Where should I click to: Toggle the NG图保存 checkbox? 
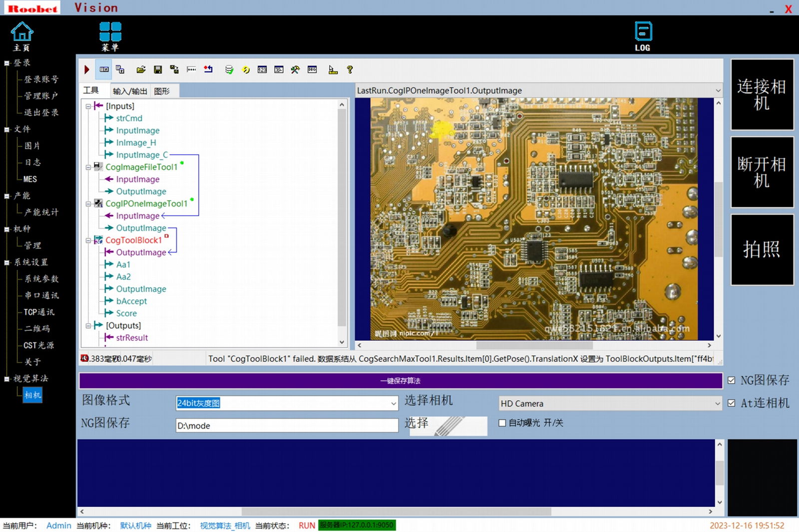coord(732,380)
